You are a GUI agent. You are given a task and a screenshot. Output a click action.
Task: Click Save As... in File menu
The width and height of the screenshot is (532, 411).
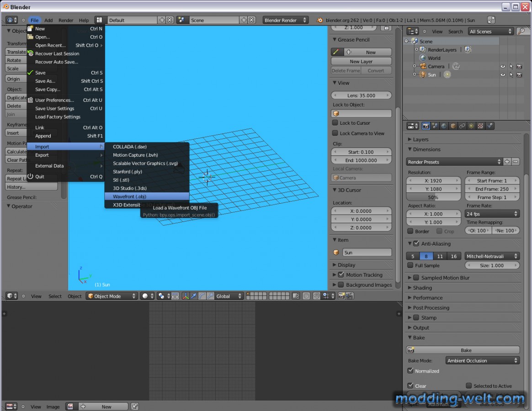point(65,81)
